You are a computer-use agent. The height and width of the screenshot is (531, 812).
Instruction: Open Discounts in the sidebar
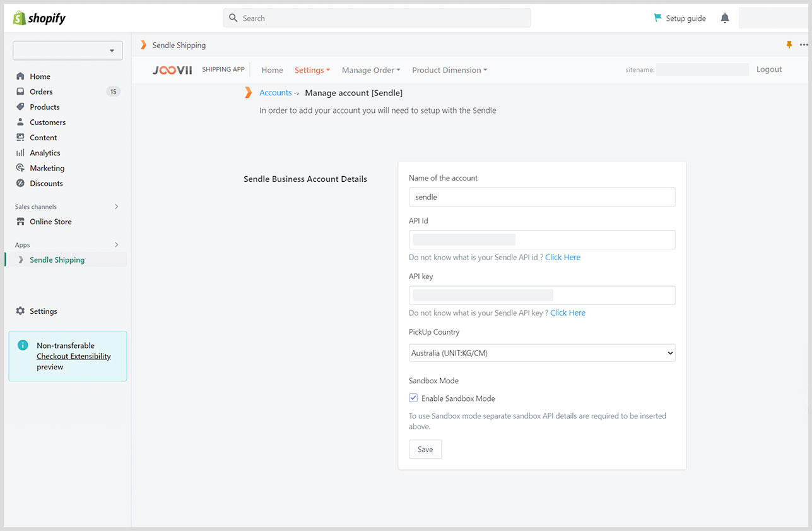47,183
